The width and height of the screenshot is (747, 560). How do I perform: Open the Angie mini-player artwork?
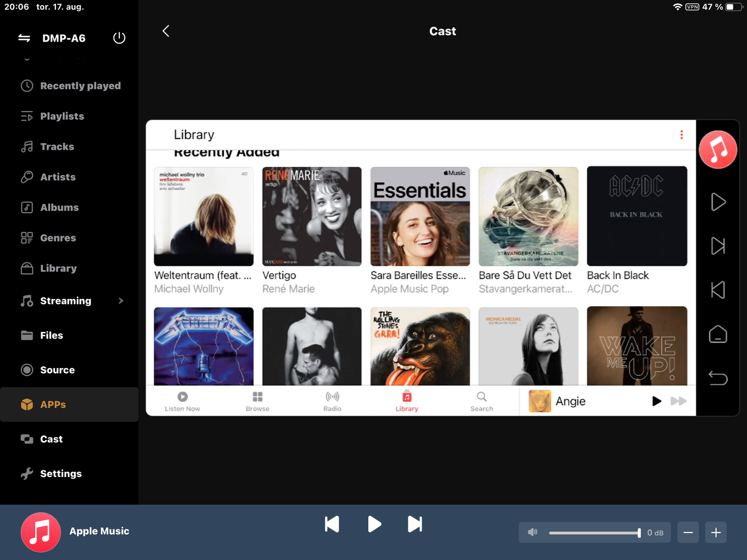tap(539, 401)
